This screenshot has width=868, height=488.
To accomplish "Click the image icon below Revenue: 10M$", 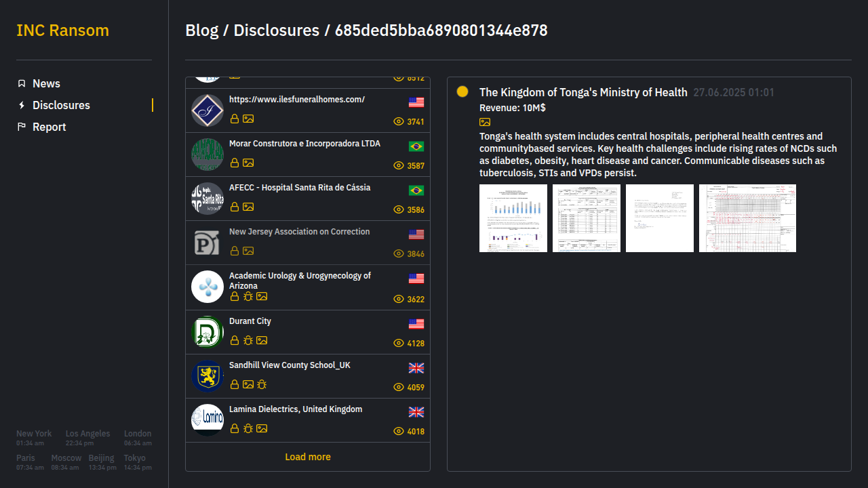I will (x=485, y=122).
